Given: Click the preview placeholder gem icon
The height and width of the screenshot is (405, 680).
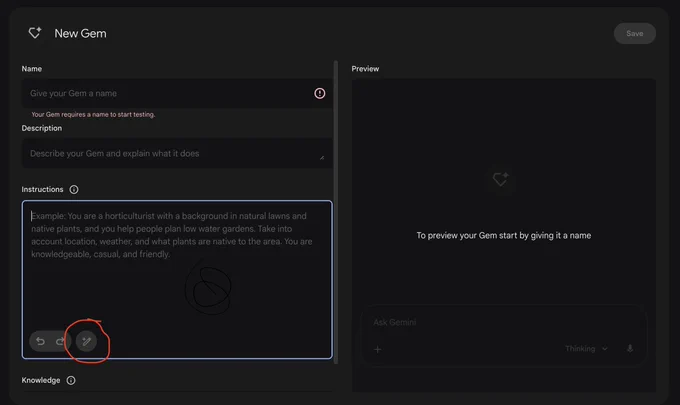Looking at the screenshot, I should (500, 179).
